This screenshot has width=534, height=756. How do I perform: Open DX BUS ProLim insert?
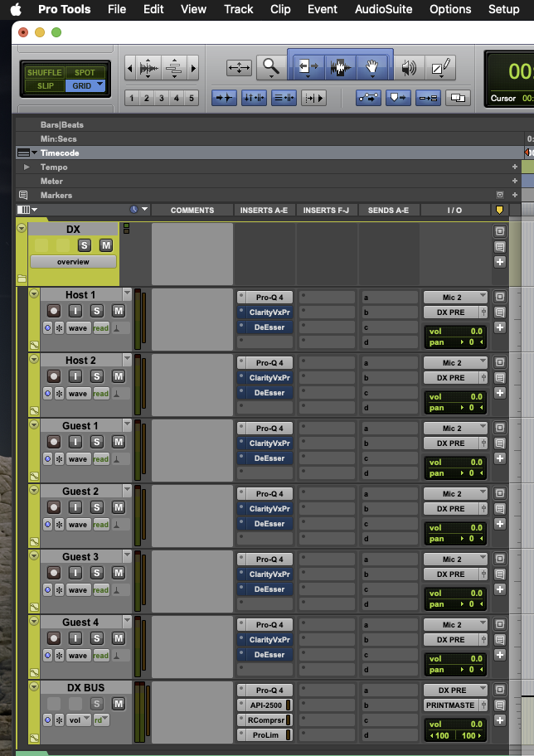265,735
